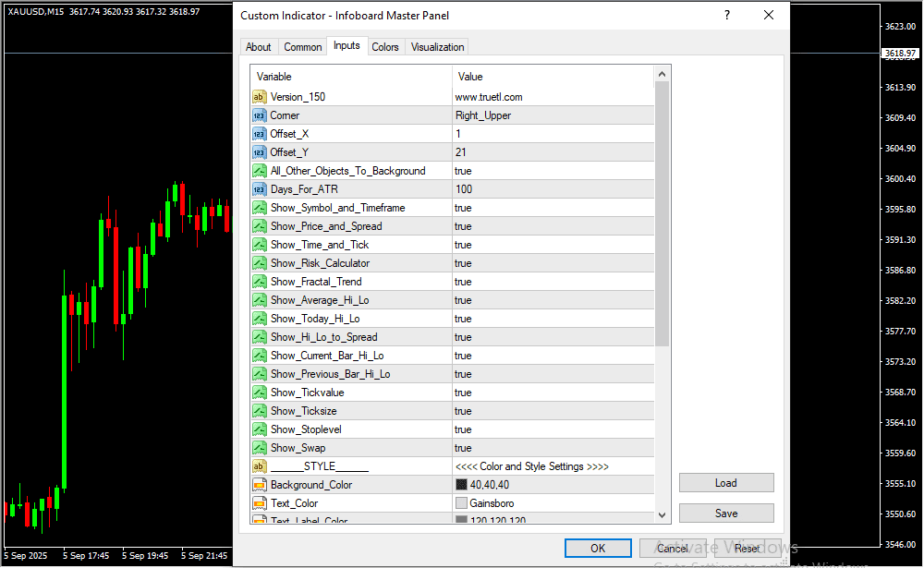Image resolution: width=924 pixels, height=568 pixels.
Task: Click the Show_Swap boolean type icon
Action: (x=259, y=448)
